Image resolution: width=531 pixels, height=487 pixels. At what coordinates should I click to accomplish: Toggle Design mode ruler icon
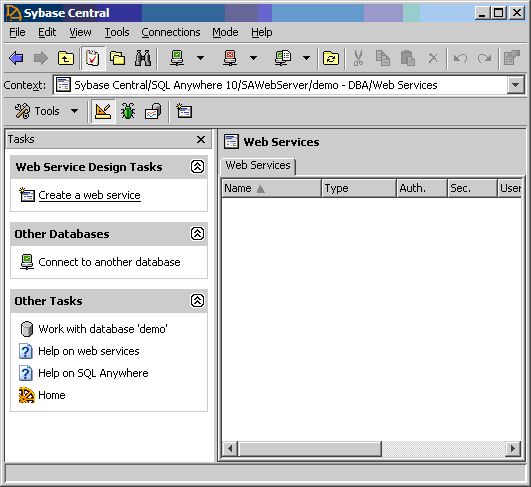103,111
